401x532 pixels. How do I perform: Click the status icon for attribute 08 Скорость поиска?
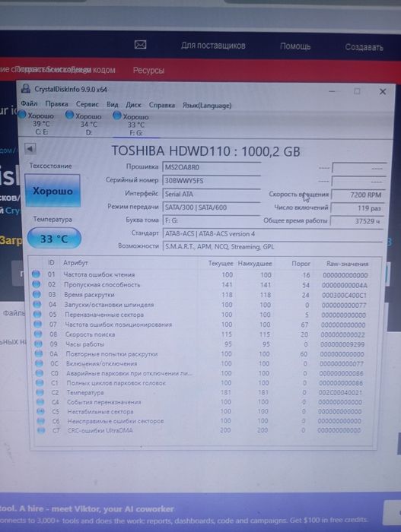point(38,334)
